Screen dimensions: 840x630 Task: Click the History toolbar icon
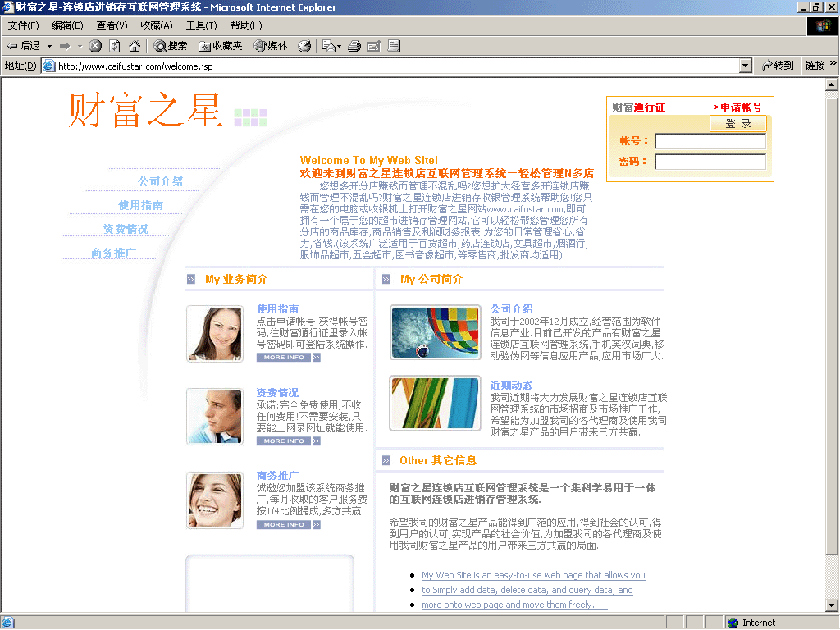[x=304, y=46]
